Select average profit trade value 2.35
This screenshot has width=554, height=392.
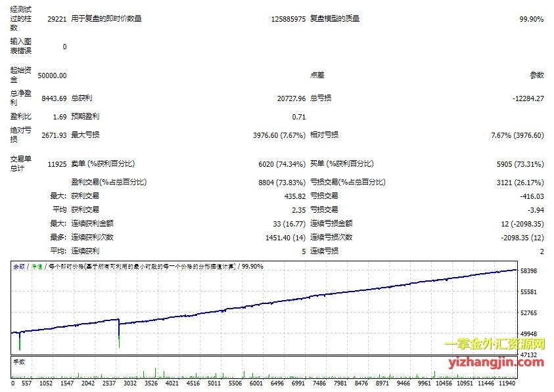pyautogui.click(x=299, y=210)
